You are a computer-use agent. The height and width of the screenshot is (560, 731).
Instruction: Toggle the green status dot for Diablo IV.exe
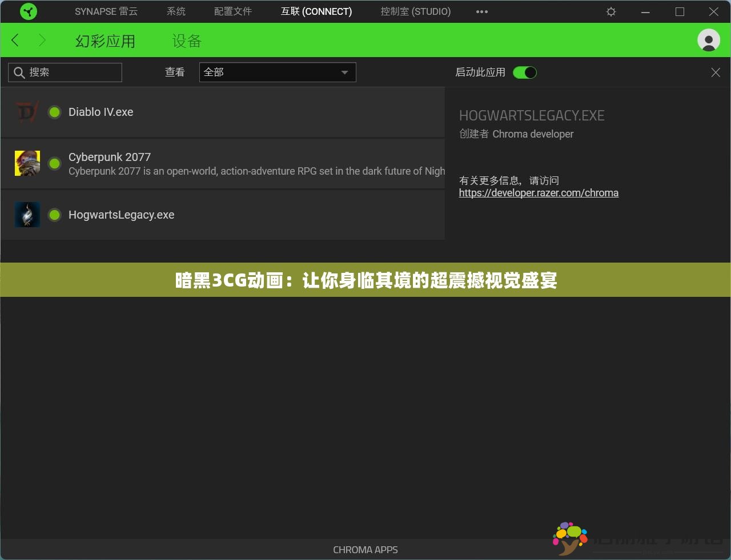click(x=55, y=112)
